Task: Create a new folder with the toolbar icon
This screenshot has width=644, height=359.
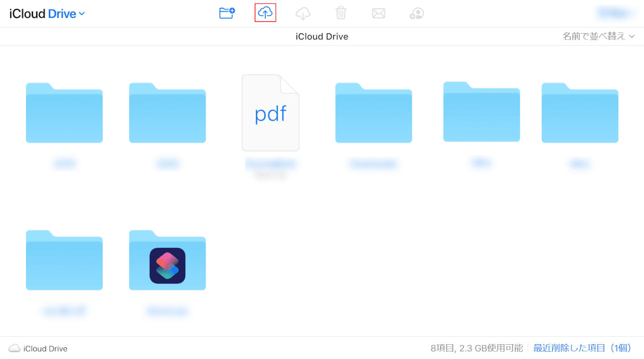Action: 227,13
